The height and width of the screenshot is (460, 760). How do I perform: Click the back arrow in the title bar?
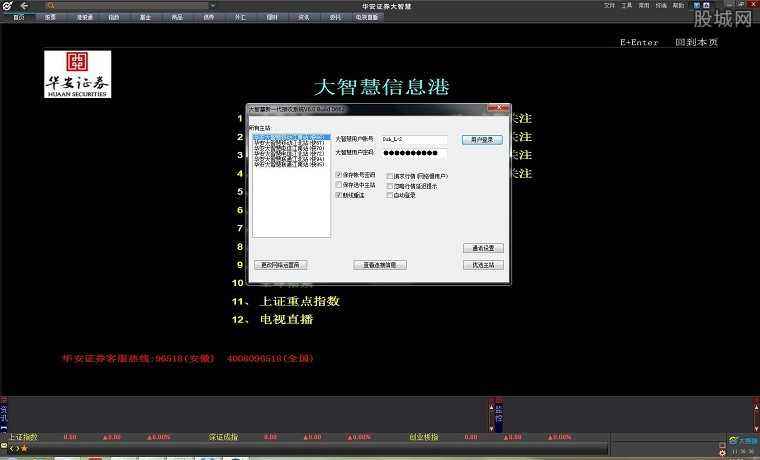23,6
